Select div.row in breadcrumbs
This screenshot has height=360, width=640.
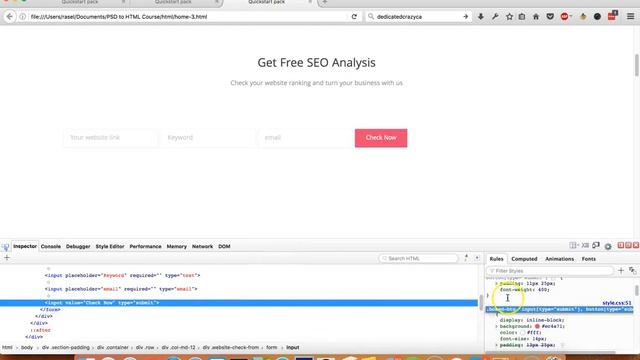(x=145, y=347)
